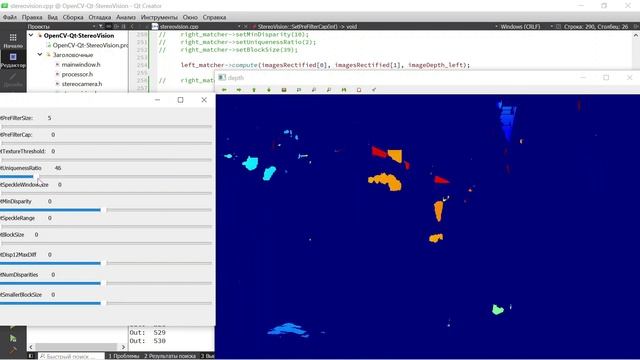Image resolution: width=640 pixels, height=360 pixels.
Task: Maximize the slider settings window
Action: (x=180, y=100)
